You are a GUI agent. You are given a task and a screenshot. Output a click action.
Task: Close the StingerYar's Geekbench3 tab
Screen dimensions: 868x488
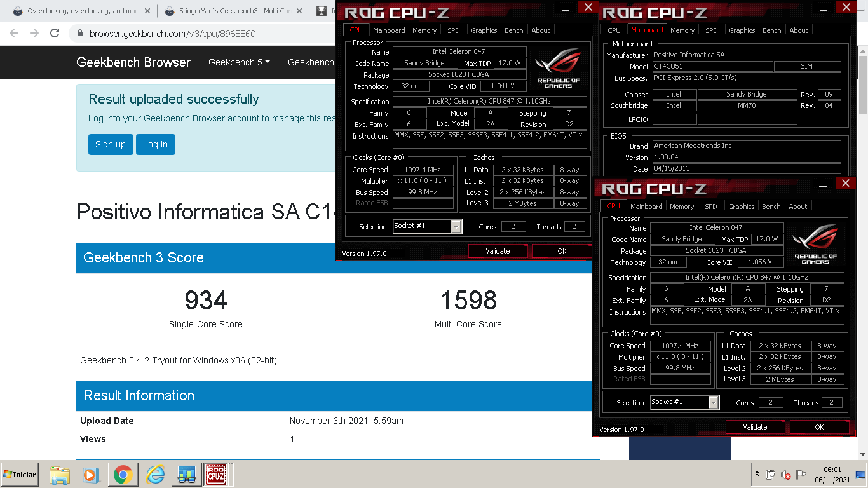click(300, 11)
